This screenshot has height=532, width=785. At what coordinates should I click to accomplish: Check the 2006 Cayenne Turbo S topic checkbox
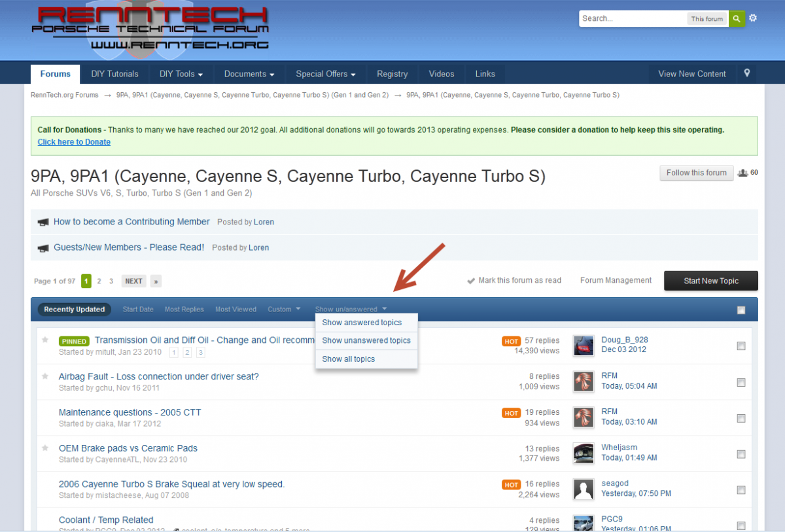741,490
